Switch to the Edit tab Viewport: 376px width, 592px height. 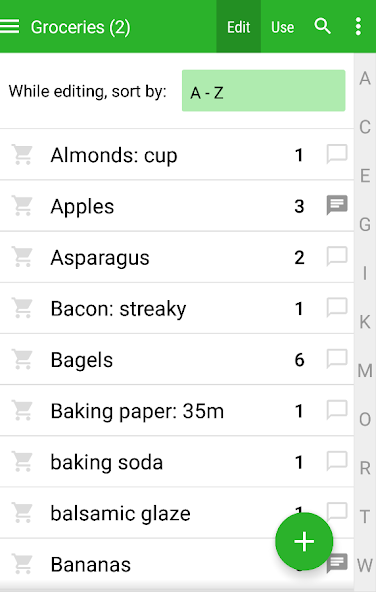pos(239,26)
